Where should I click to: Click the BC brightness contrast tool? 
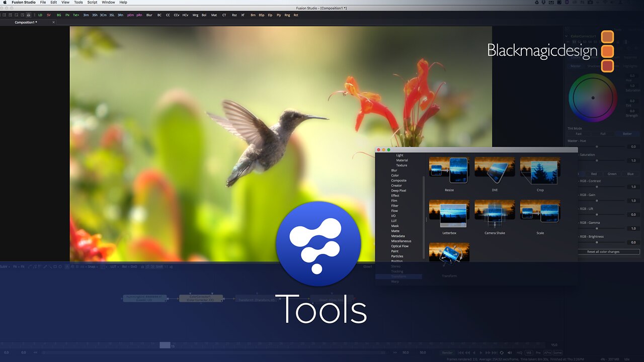pos(159,15)
